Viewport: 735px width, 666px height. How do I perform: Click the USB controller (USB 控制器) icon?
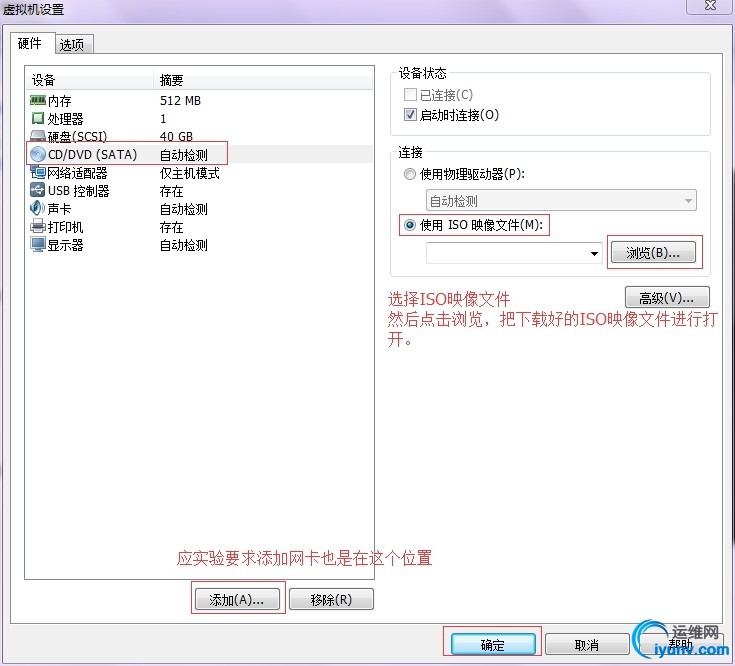click(38, 190)
